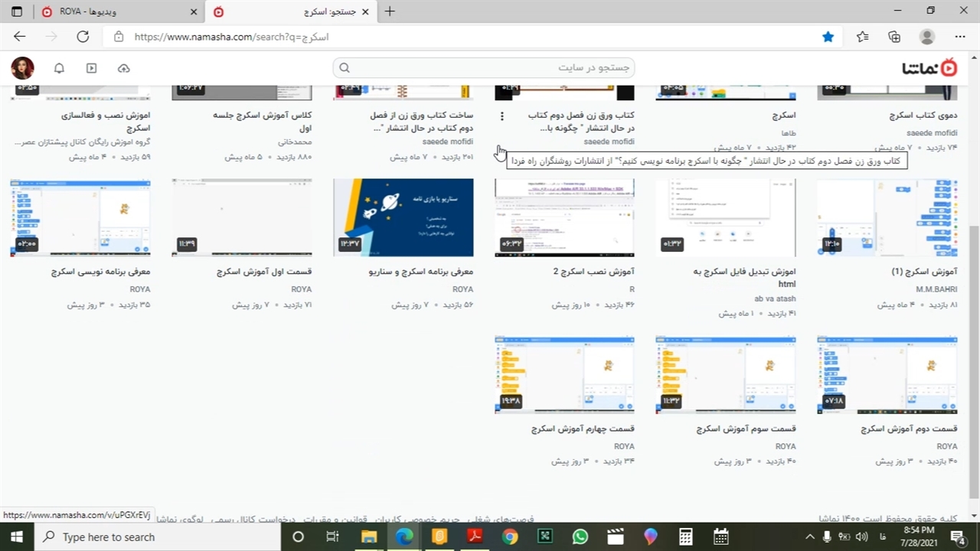The height and width of the screenshot is (551, 980).
Task: Open WhatsApp from the taskbar
Action: pyautogui.click(x=580, y=536)
